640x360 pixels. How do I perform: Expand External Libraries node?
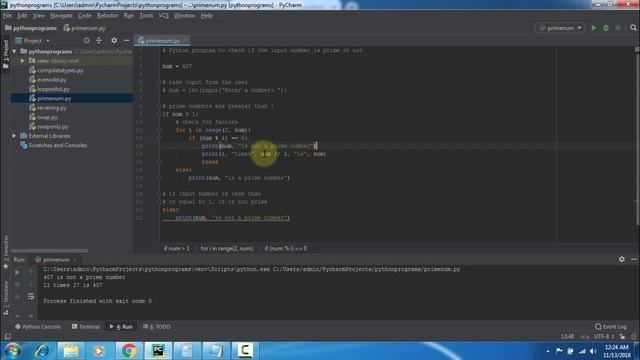pos(14,136)
